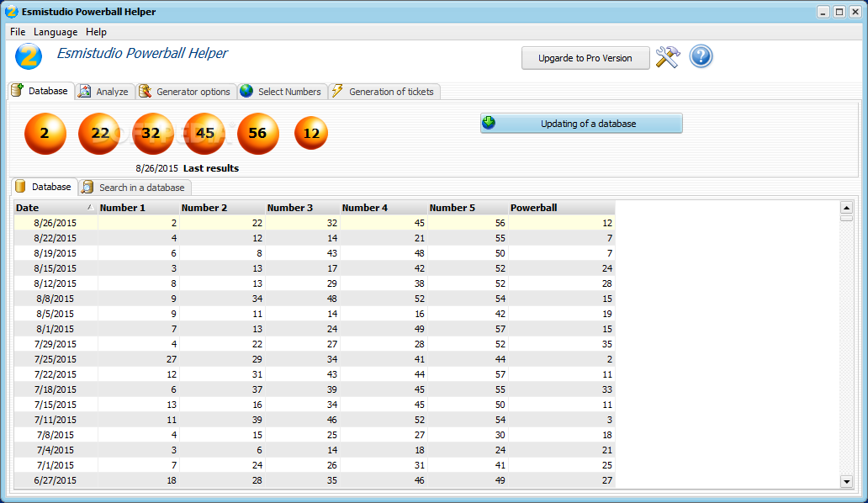Click the green download arrow icon on update button

coord(489,122)
